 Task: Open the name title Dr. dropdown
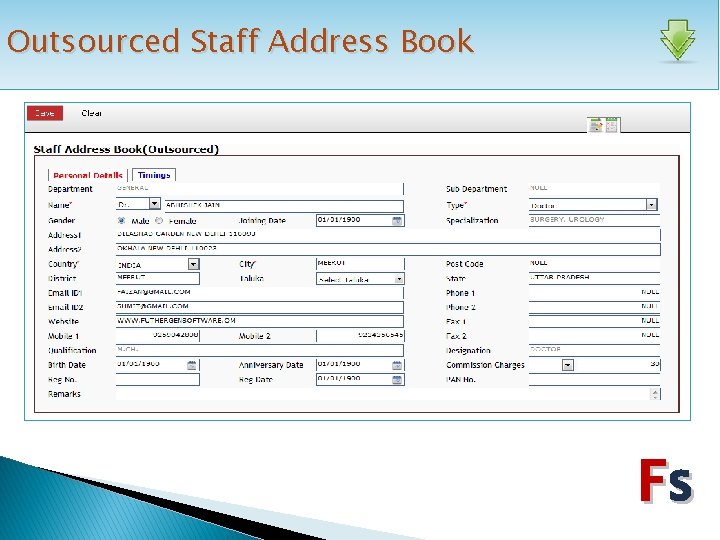155,203
